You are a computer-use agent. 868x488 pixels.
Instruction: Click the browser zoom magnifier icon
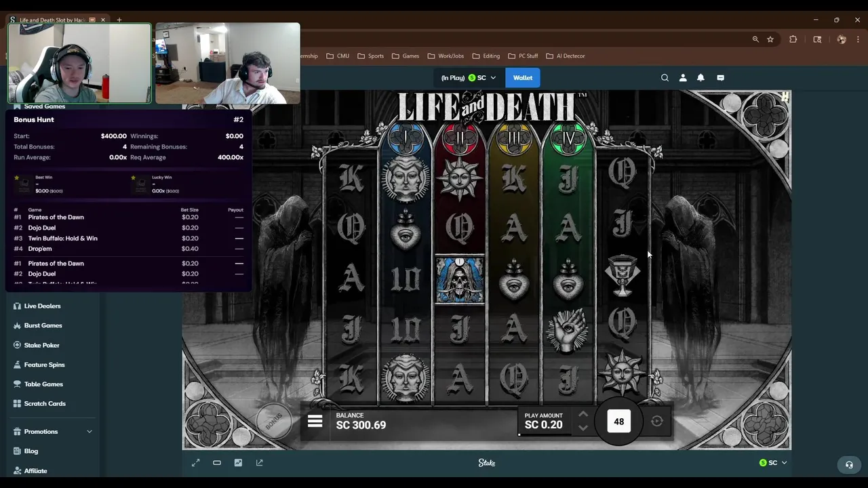click(755, 39)
